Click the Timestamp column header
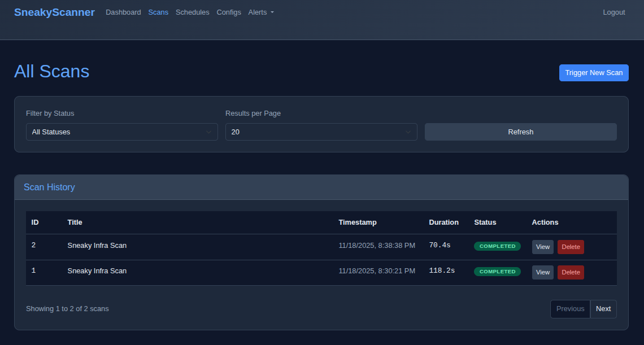Screen dimensions: 644x345 pyautogui.click(x=357, y=222)
